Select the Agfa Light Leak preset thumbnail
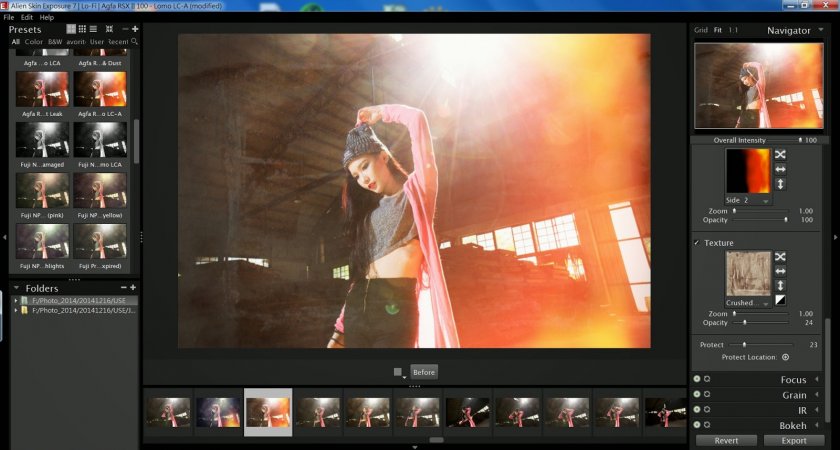 [42, 90]
